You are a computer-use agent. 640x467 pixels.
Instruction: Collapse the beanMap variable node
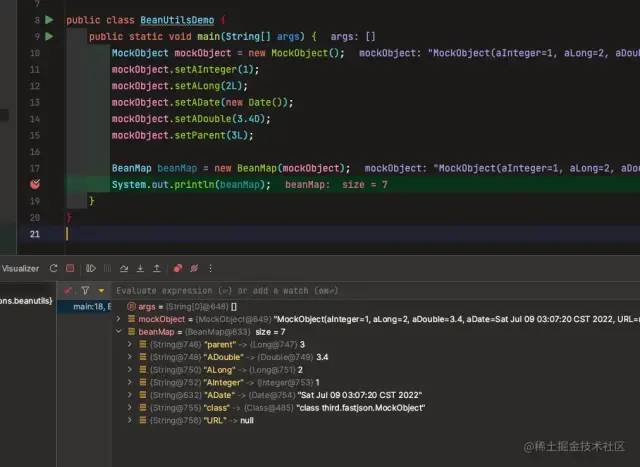click(118, 331)
